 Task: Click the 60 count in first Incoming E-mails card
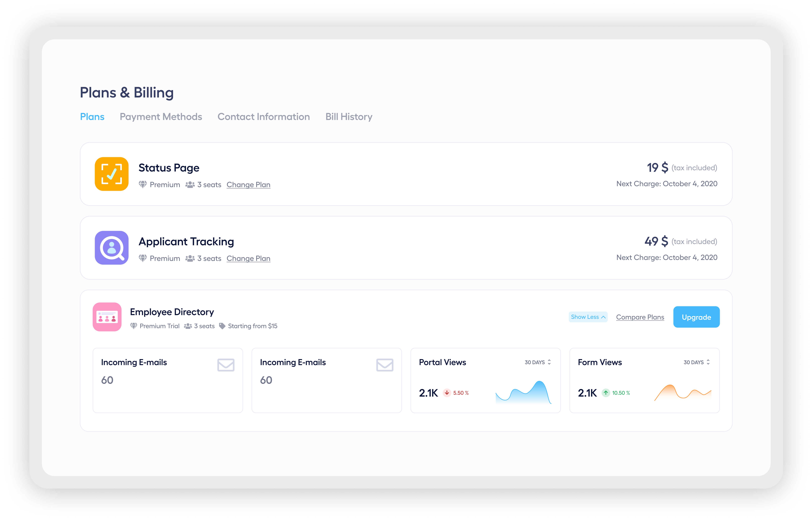[107, 380]
